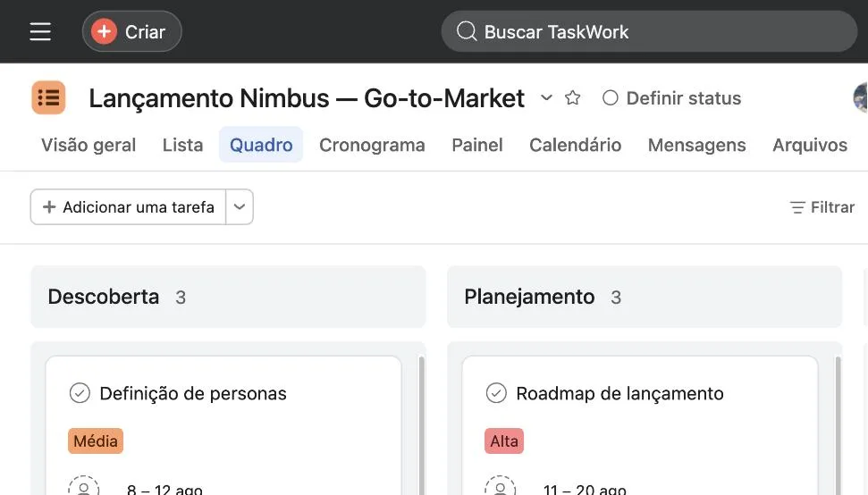Click Definir status
Screen dimensions: 868x495
pos(671,98)
